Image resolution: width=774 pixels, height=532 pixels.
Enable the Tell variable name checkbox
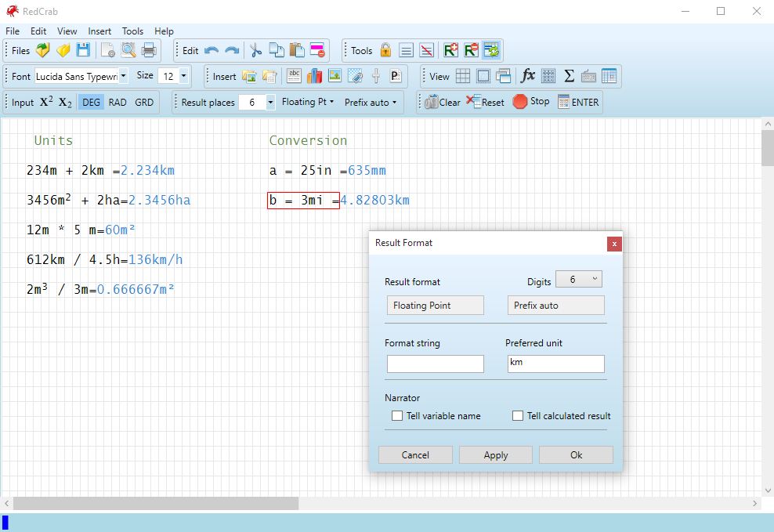click(397, 416)
